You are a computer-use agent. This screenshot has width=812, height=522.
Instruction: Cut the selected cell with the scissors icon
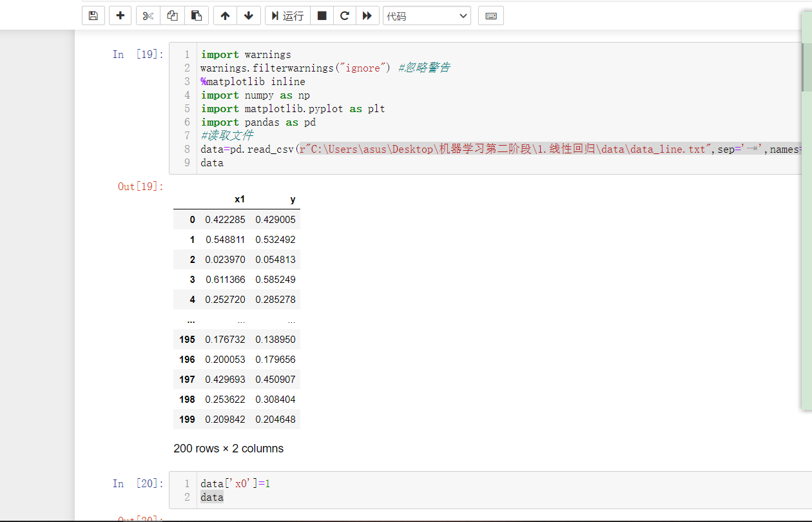pyautogui.click(x=148, y=15)
